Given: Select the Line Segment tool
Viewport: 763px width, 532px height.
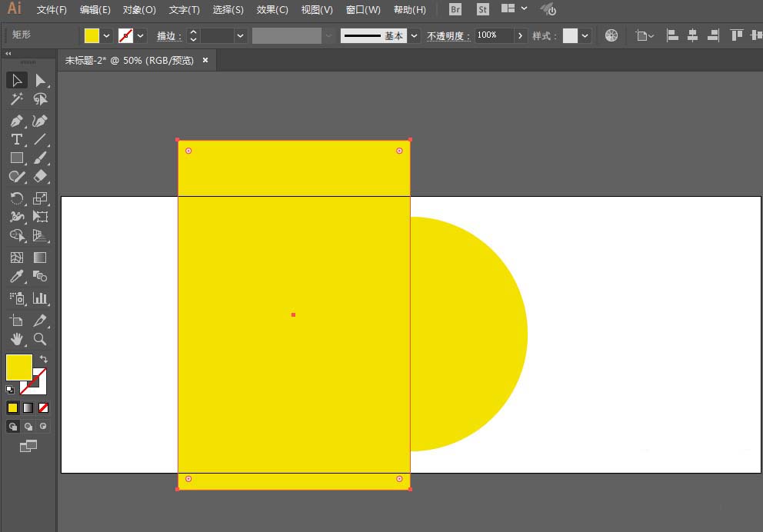Looking at the screenshot, I should click(x=41, y=140).
